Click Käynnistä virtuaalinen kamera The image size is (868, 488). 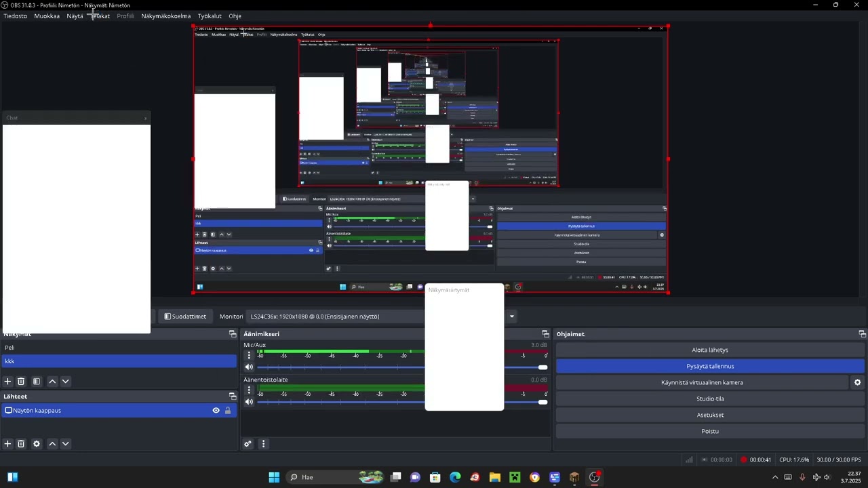coord(702,382)
